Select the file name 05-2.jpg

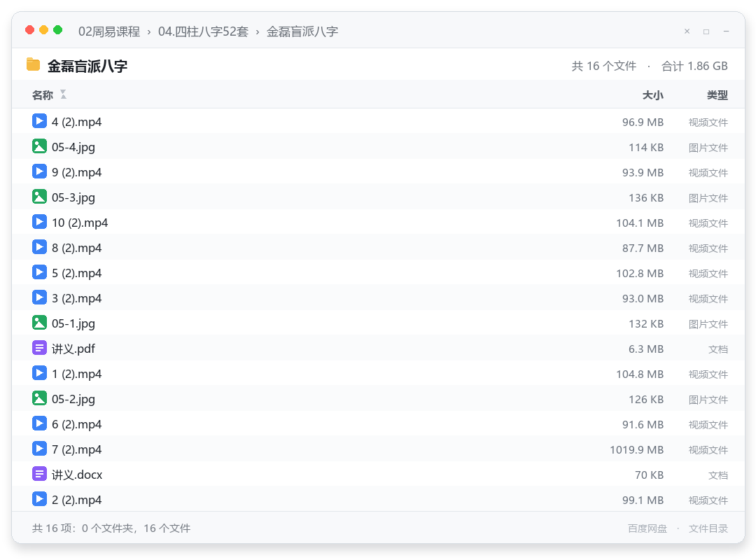pyautogui.click(x=73, y=399)
